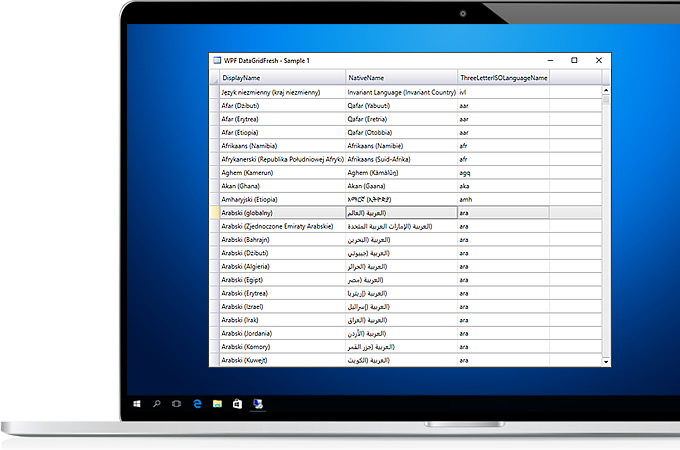The height and width of the screenshot is (450, 680).
Task: Select cell 'Język niezmienny (kraj niezmienny)'
Action: 282,92
